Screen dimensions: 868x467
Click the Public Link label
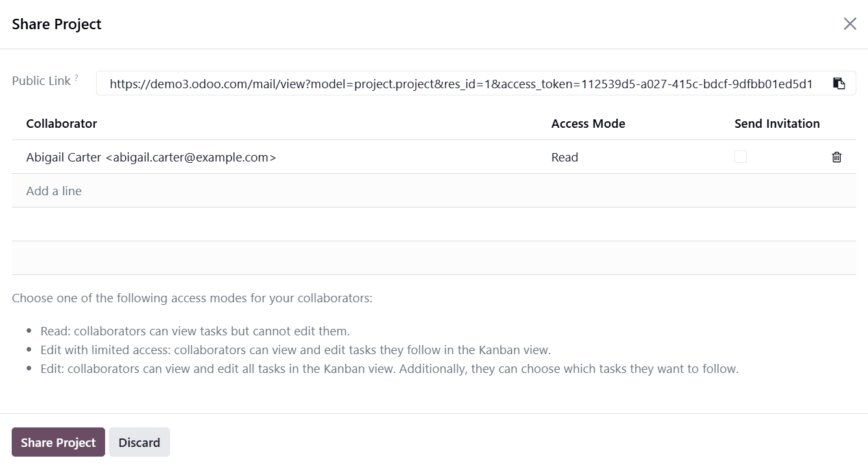[x=42, y=81]
